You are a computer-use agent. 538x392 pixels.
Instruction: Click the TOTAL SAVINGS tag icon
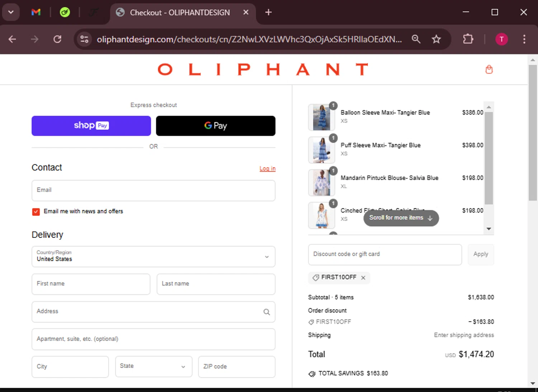point(312,374)
